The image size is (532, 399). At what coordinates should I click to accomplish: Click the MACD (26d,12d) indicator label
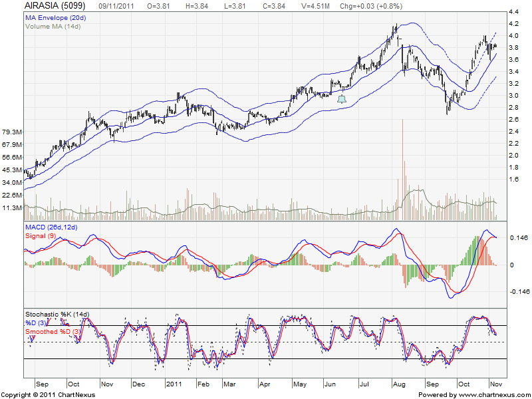coord(51,228)
